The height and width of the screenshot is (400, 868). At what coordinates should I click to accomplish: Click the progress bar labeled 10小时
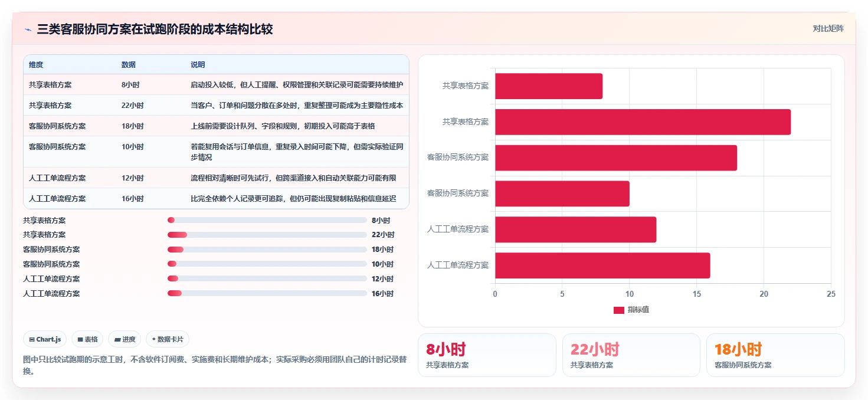pyautogui.click(x=267, y=264)
